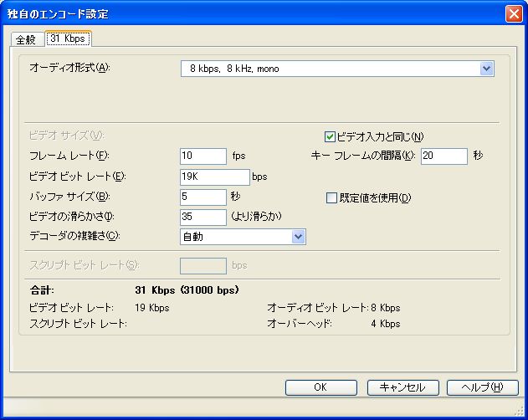Screen dimensions: 528x420
Task: Select the 31 Kbps tab
Action: point(68,38)
